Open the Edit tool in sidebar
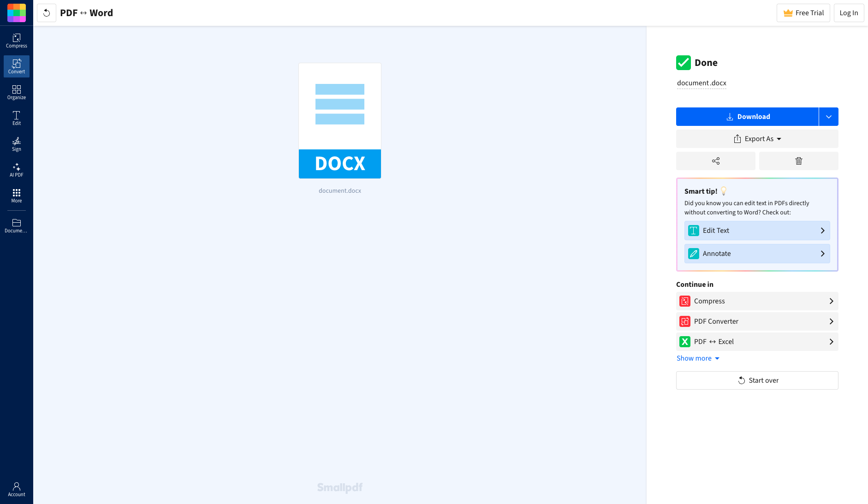This screenshot has height=504, width=868. [17, 118]
